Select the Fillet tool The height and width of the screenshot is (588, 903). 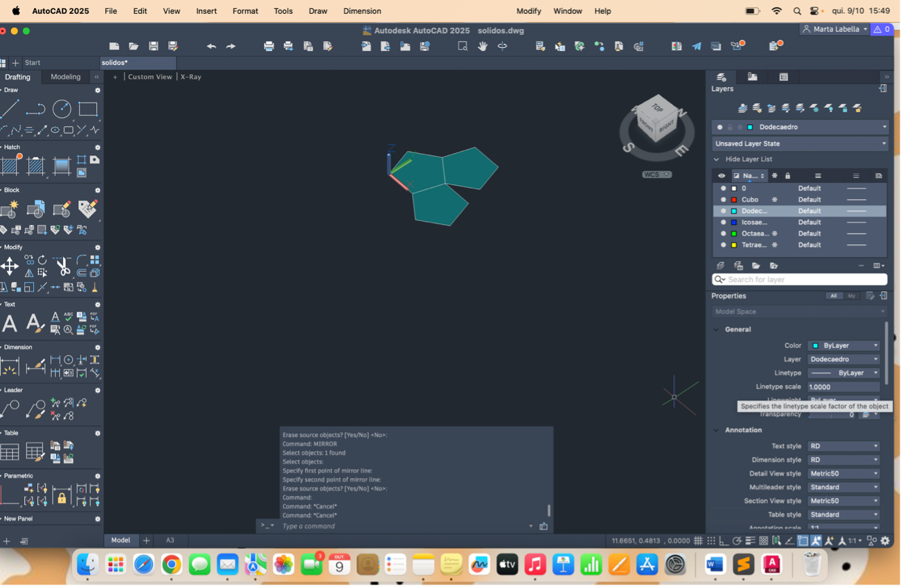(x=82, y=260)
